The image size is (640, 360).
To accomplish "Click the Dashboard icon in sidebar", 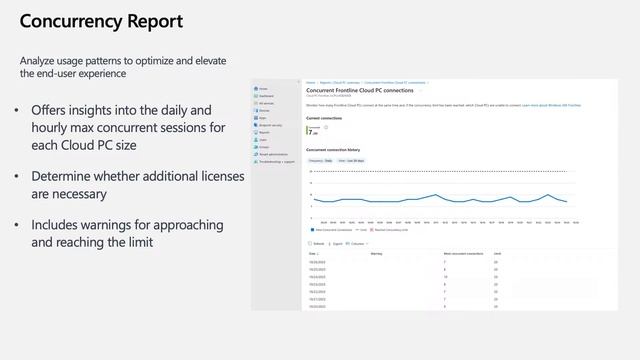I will pos(256,96).
